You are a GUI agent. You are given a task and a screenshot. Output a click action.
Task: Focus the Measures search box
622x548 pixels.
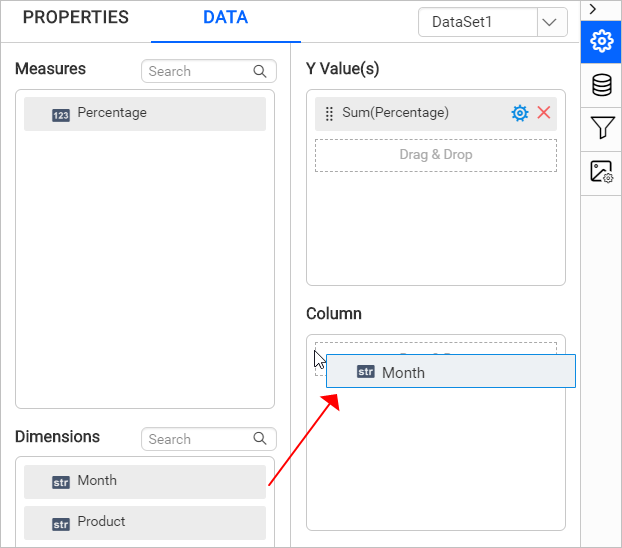(x=197, y=71)
